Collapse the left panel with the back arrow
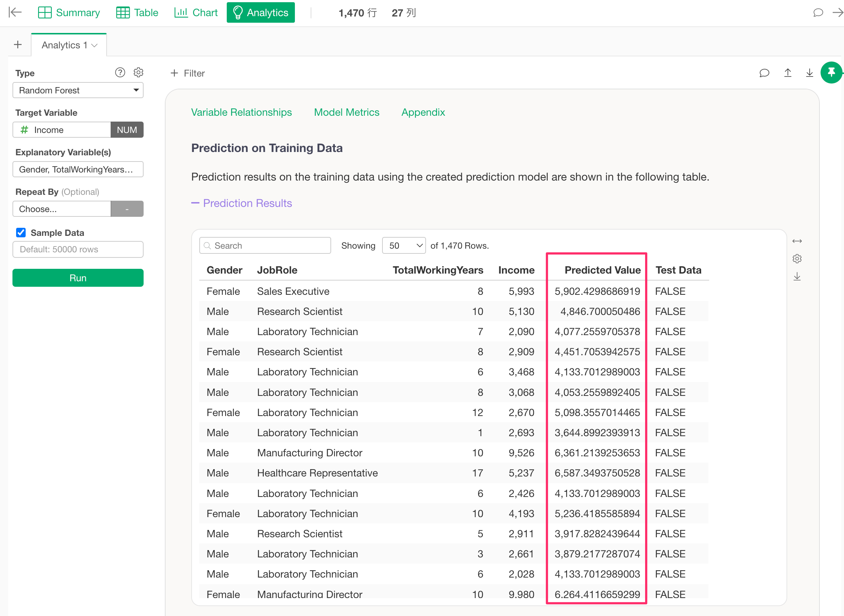This screenshot has width=844, height=616. point(15,12)
